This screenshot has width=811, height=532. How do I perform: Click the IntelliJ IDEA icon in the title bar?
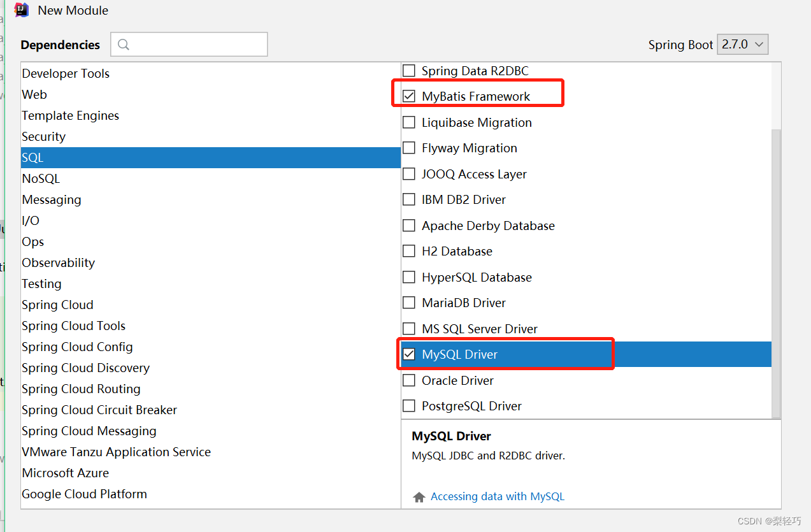pos(20,10)
